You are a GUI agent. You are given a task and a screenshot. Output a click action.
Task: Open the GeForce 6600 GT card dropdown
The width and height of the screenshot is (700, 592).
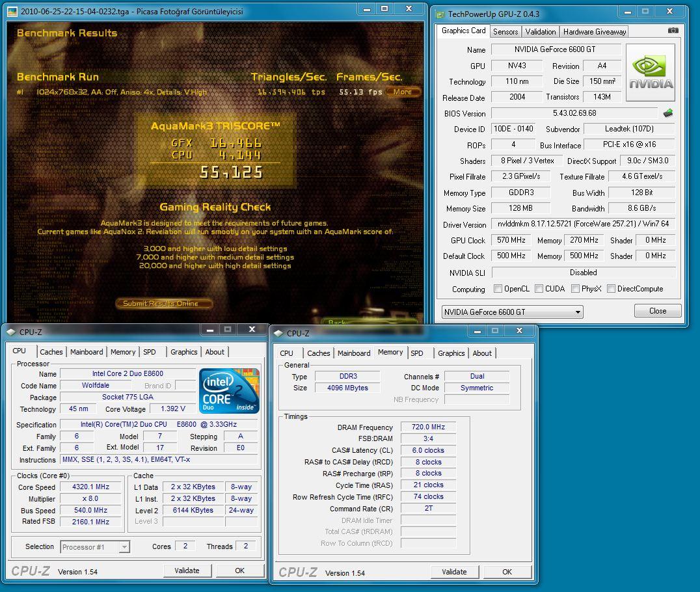point(512,312)
